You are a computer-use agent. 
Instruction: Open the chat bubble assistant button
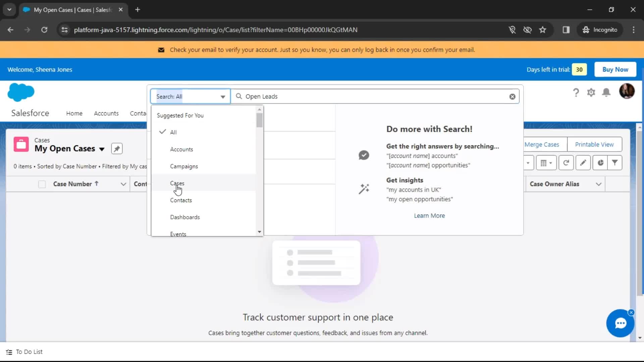click(620, 323)
